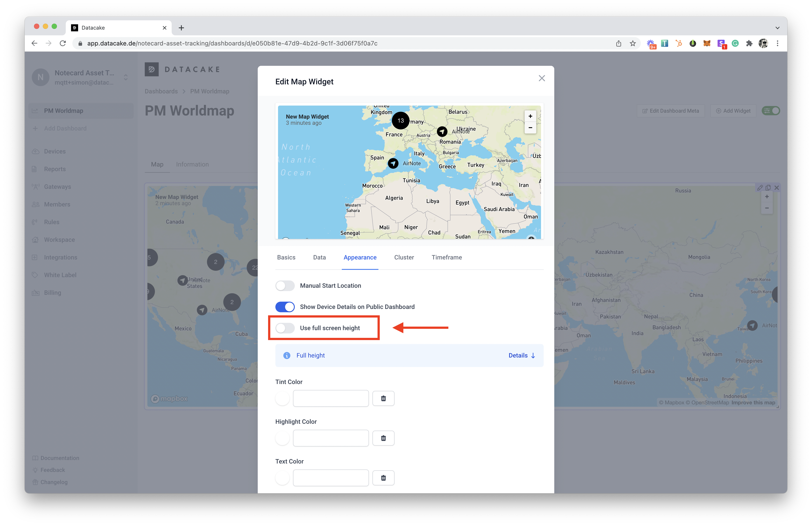
Task: Click the HubSpot extension icon
Action: point(679,43)
